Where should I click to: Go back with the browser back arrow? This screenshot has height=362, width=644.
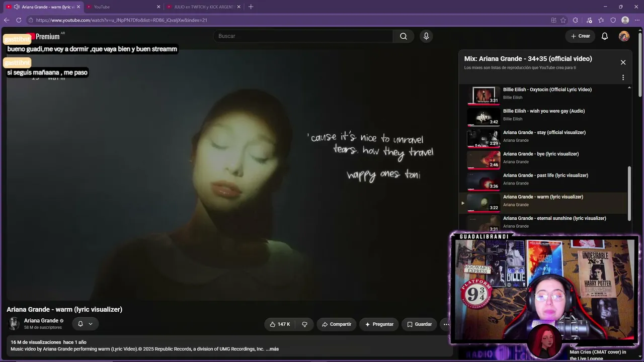7,20
